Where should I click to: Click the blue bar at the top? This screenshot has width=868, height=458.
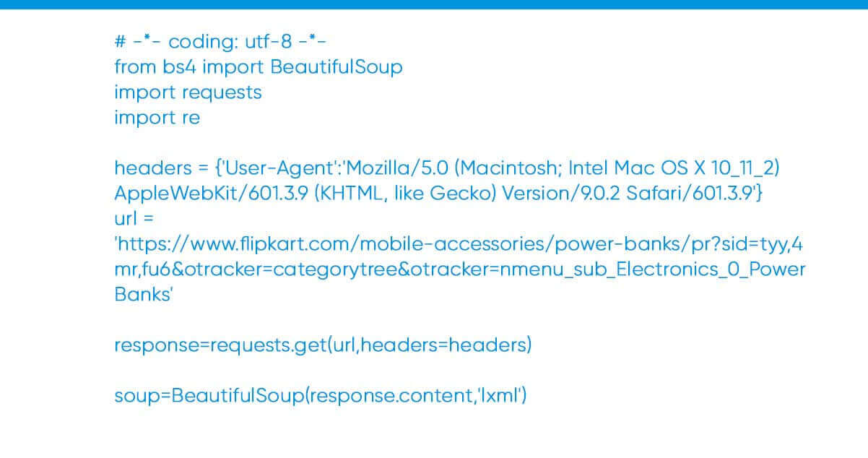[x=433, y=4]
